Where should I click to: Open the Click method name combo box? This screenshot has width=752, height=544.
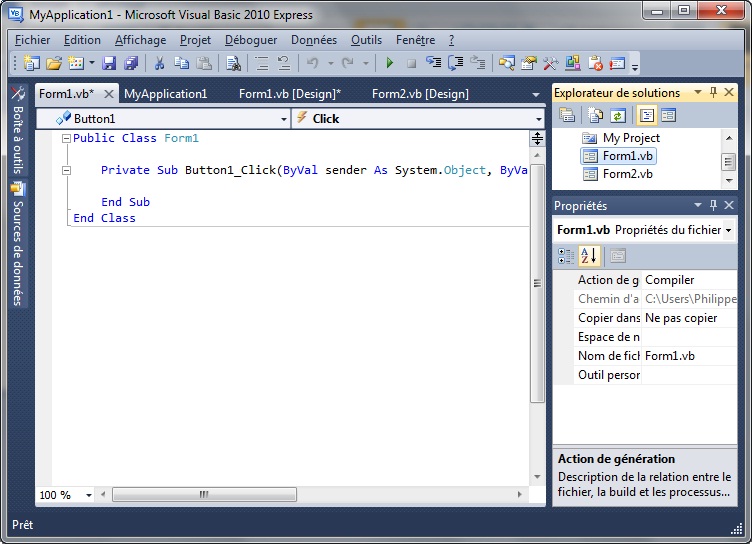(418, 118)
